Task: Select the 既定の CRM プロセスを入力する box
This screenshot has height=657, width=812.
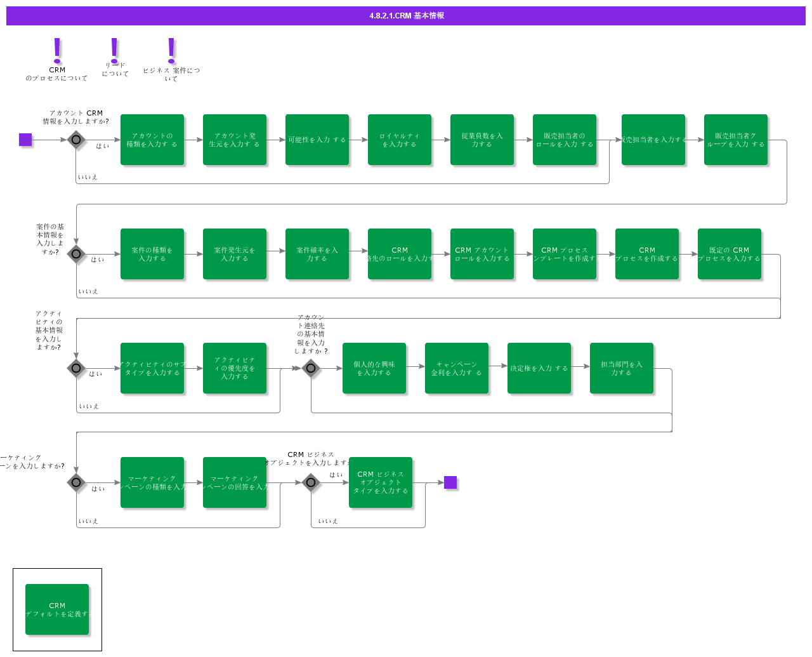Action: pyautogui.click(x=730, y=254)
